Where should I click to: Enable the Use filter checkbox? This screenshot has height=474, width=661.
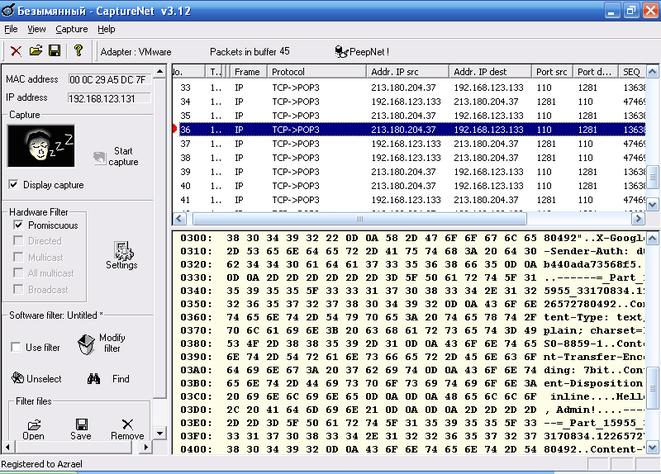pyautogui.click(x=16, y=347)
